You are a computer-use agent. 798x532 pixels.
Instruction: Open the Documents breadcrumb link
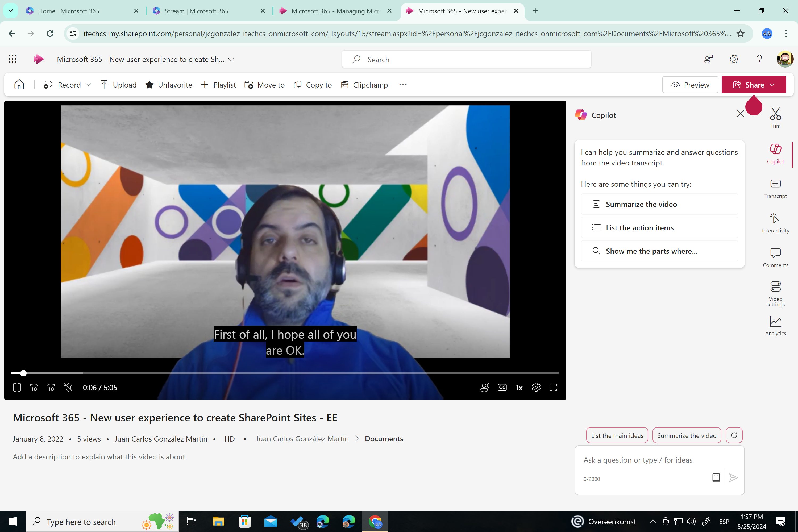(x=384, y=438)
